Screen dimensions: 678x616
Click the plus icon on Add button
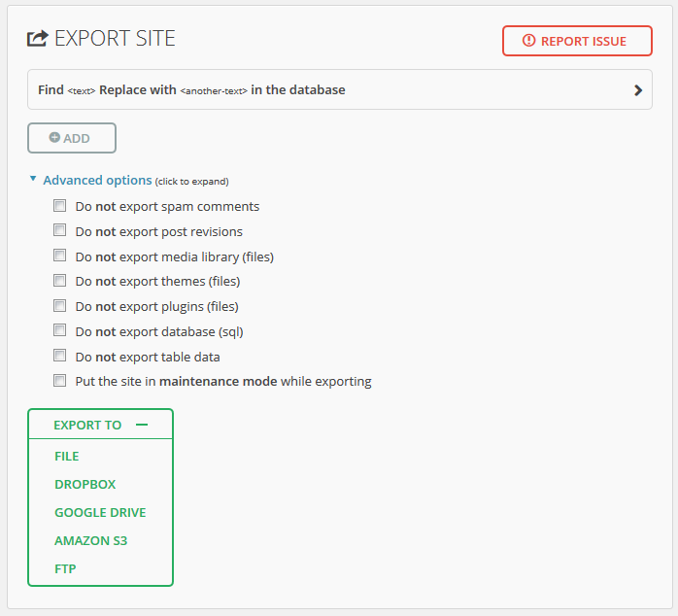[x=54, y=138]
